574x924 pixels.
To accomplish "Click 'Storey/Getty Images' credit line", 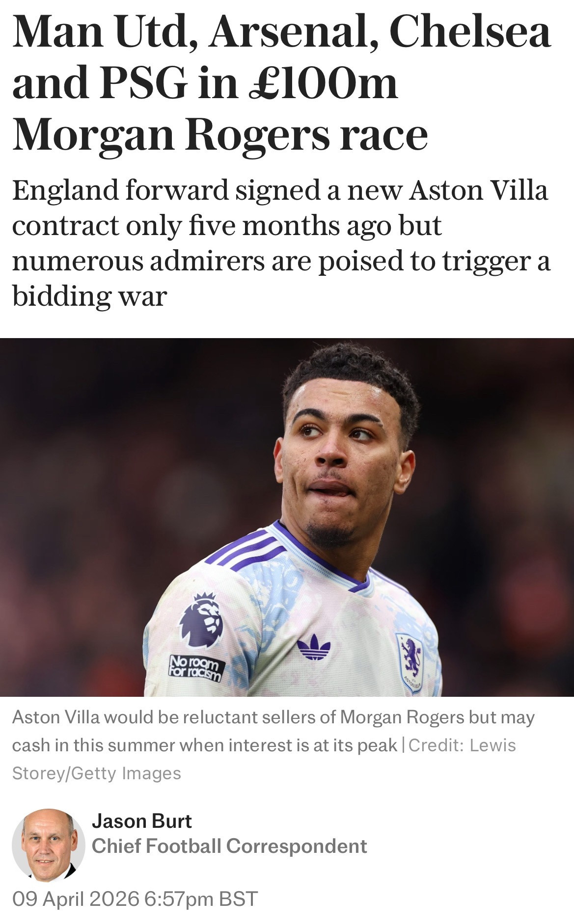I will pos(97,773).
